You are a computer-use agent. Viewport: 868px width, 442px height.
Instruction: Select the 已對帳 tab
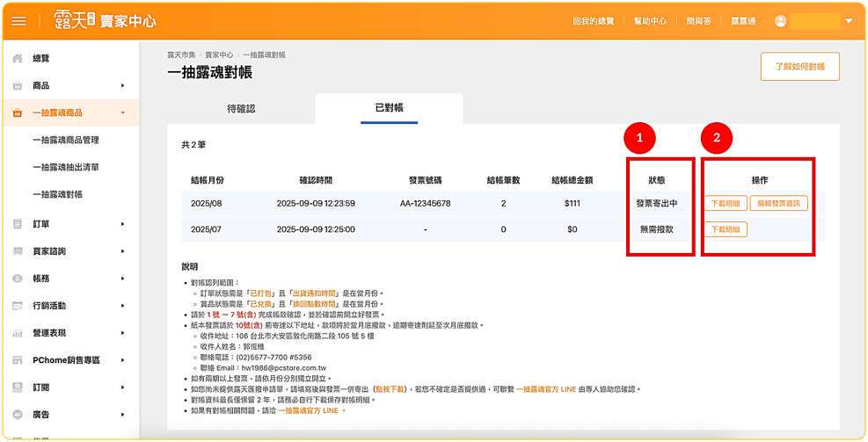[389, 108]
